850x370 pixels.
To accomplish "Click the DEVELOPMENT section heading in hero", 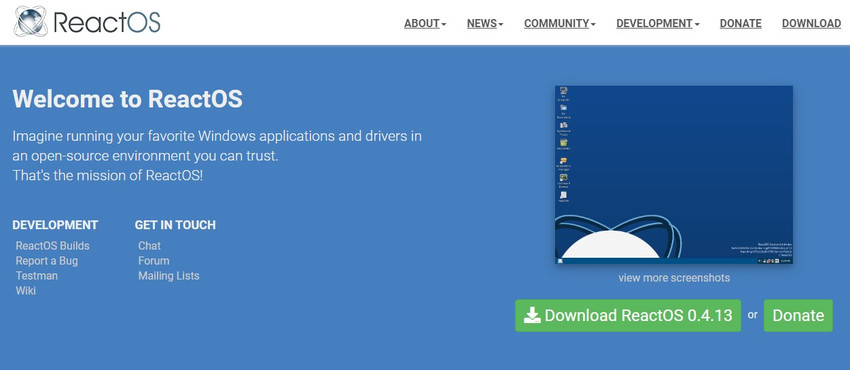I will point(55,225).
